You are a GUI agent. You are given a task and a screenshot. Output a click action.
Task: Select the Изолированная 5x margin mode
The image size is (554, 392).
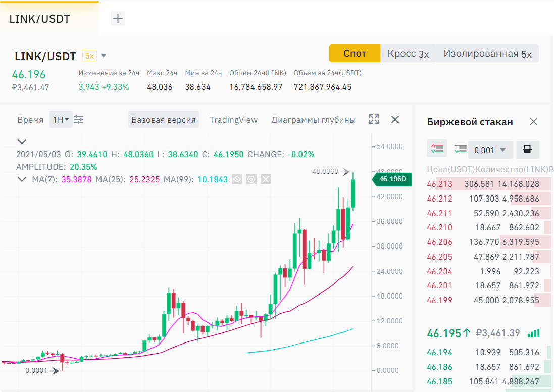pyautogui.click(x=487, y=54)
